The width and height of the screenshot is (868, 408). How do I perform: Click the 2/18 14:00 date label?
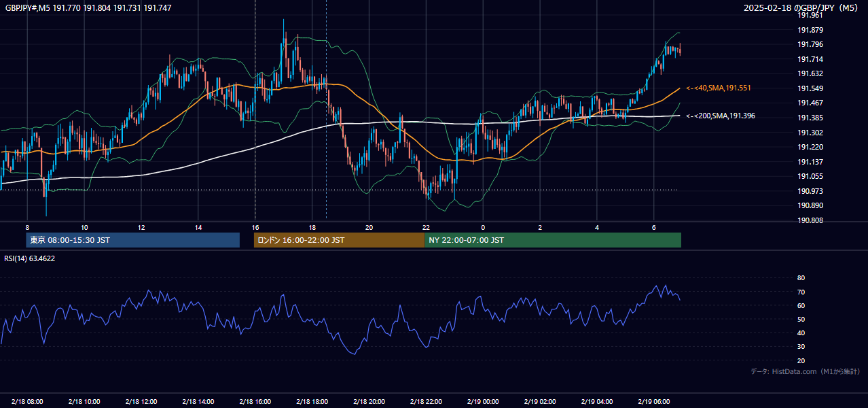click(x=198, y=402)
